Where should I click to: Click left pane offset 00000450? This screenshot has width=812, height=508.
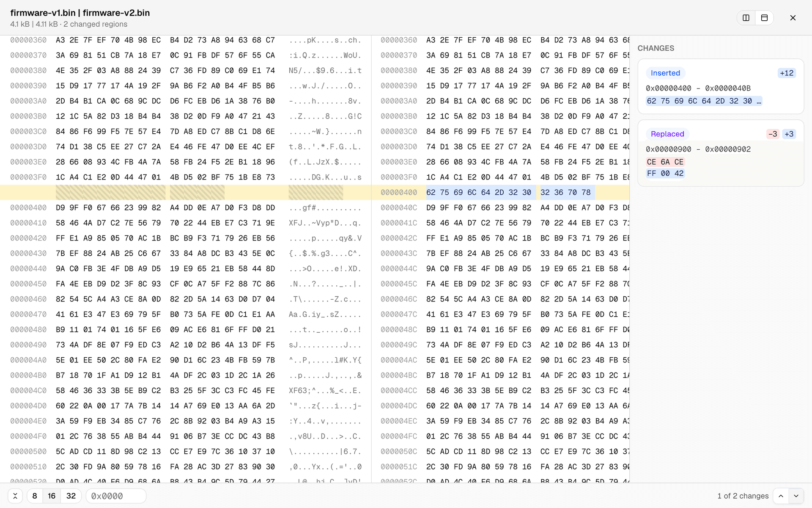click(28, 284)
